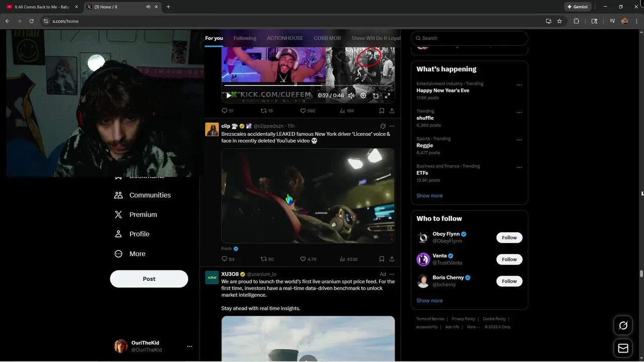Image resolution: width=644 pixels, height=362 pixels.
Task: Open more options for Happy New Year's Eve
Action: 519,85
